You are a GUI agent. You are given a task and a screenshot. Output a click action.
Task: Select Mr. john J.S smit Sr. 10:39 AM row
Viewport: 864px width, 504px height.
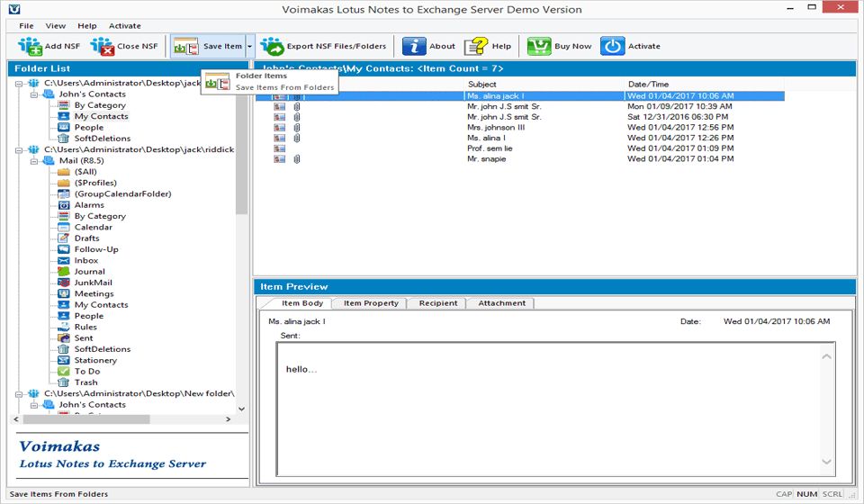pos(520,106)
